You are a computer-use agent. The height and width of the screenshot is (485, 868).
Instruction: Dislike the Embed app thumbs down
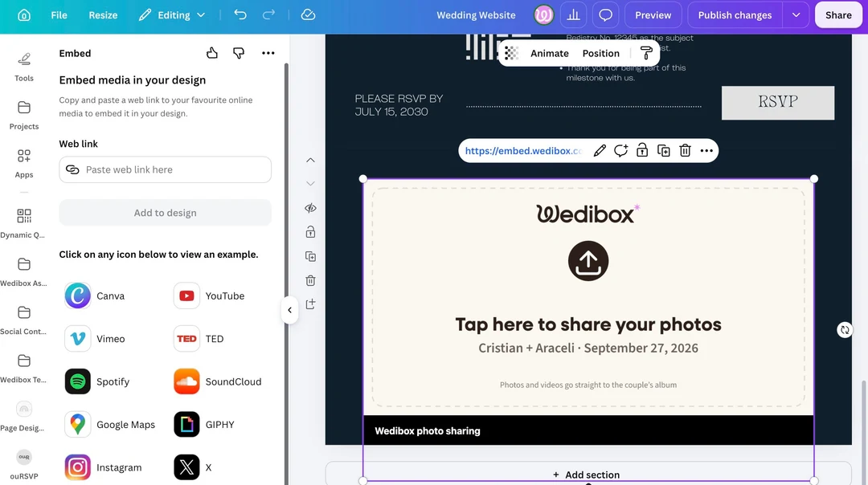click(239, 53)
